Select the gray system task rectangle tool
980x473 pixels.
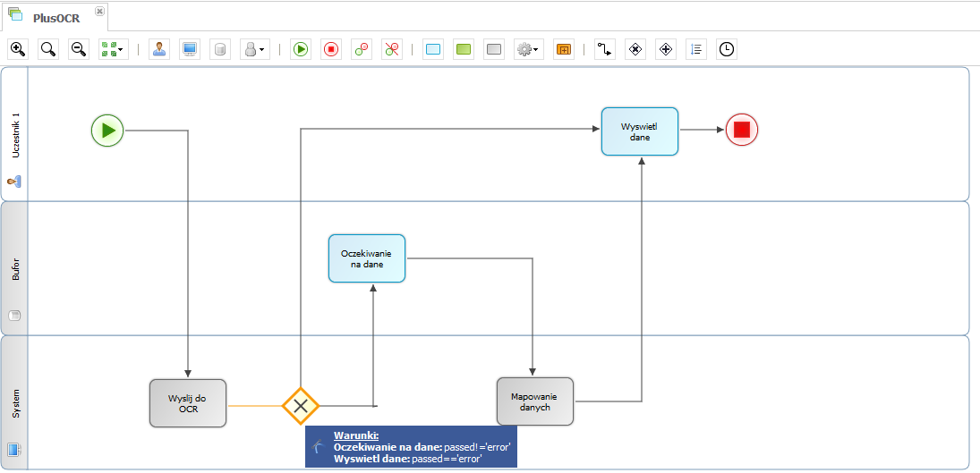pos(494,49)
